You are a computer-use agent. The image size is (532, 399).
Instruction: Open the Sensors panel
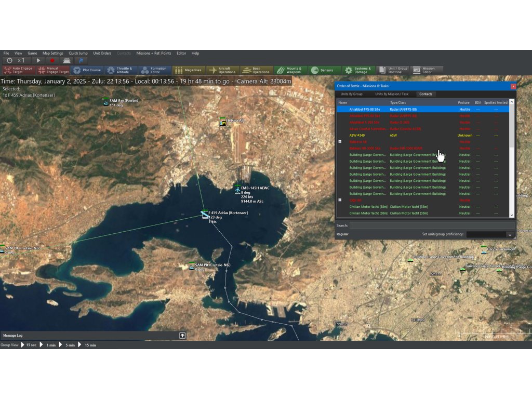click(322, 70)
